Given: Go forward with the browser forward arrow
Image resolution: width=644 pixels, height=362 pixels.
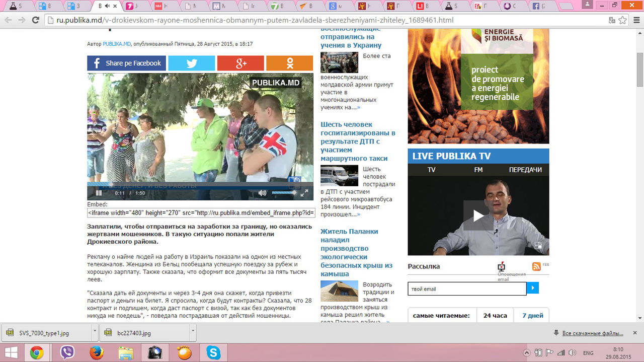Looking at the screenshot, I should (22, 20).
